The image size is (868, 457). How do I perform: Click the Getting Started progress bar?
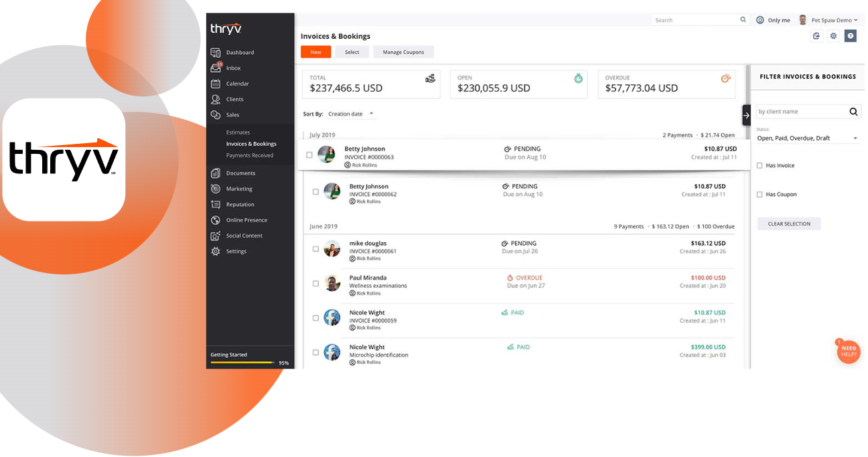242,363
